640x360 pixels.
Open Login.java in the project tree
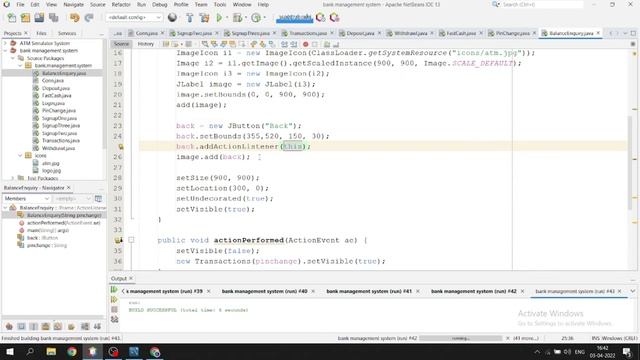coord(53,103)
